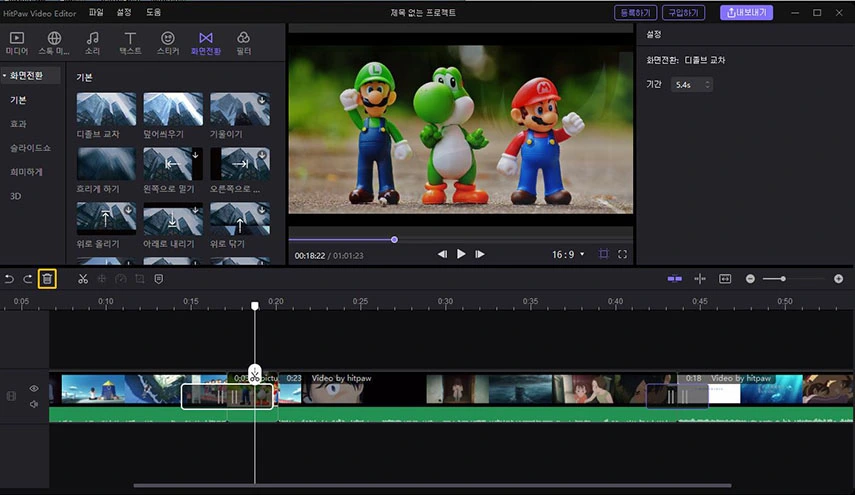
Task: Select the 왼쪽으로 밀기 transition thumbnail
Action: pyautogui.click(x=173, y=164)
